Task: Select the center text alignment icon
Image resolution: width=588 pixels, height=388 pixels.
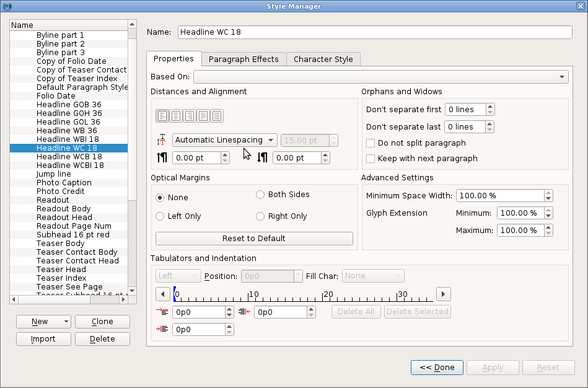Action: pyautogui.click(x=176, y=116)
